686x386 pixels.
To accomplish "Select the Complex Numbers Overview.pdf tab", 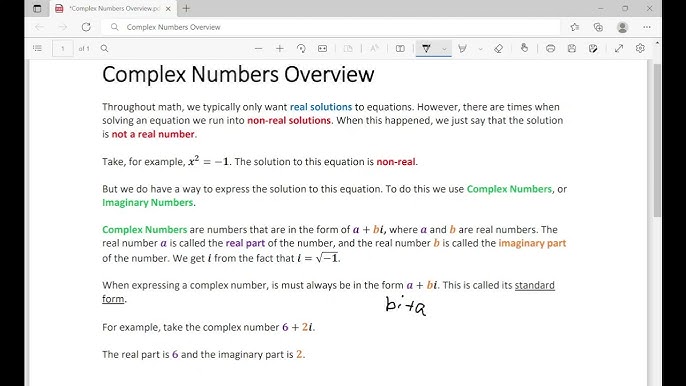I will 114,8.
